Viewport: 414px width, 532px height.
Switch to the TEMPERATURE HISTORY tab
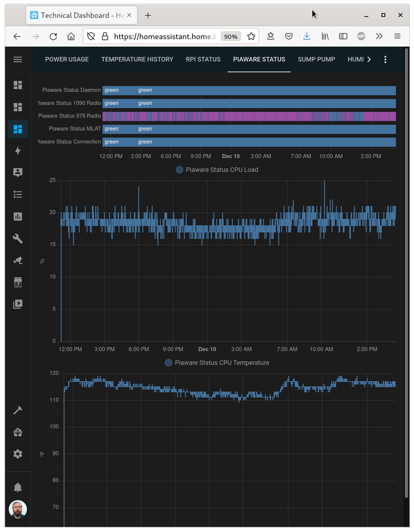[x=137, y=59]
